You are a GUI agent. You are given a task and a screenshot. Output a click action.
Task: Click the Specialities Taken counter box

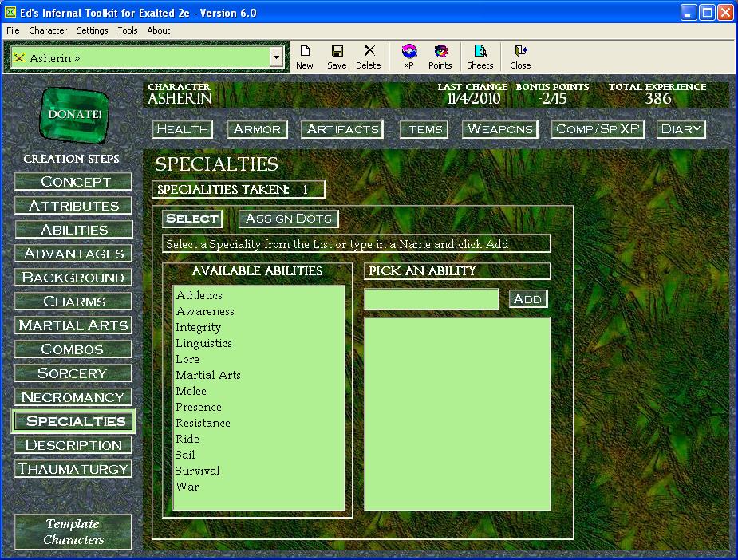(239, 190)
